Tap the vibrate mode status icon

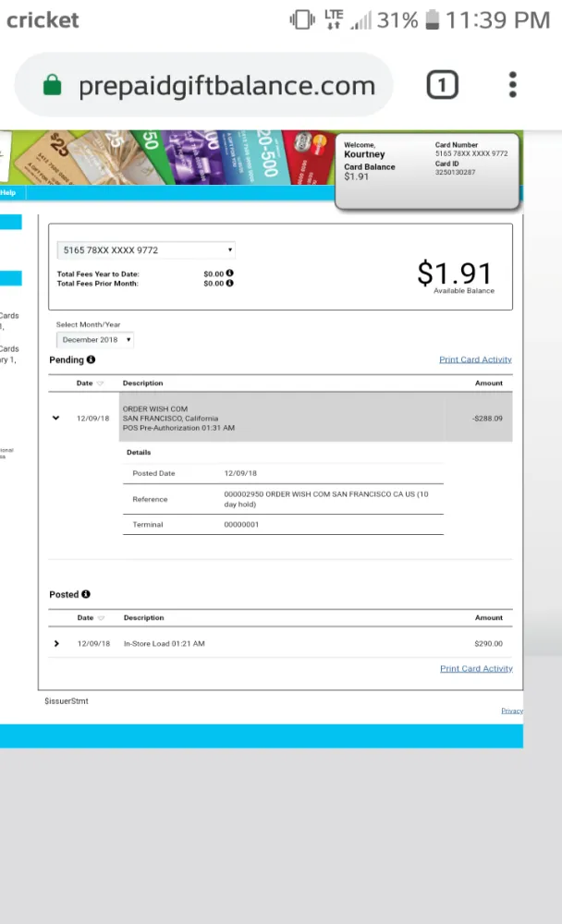302,19
